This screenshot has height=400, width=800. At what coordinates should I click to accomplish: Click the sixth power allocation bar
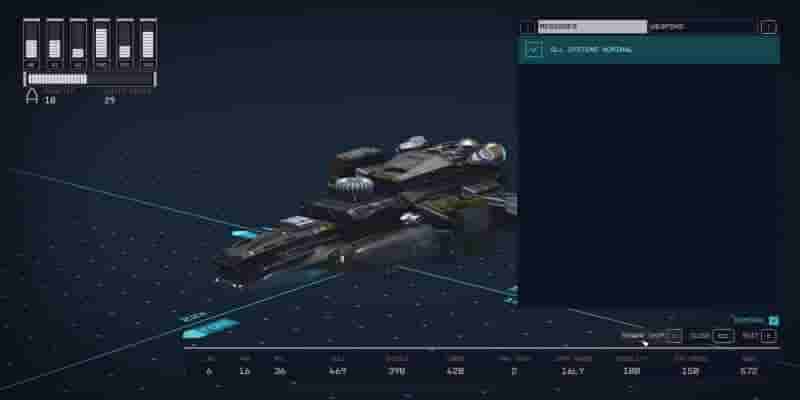click(x=148, y=45)
